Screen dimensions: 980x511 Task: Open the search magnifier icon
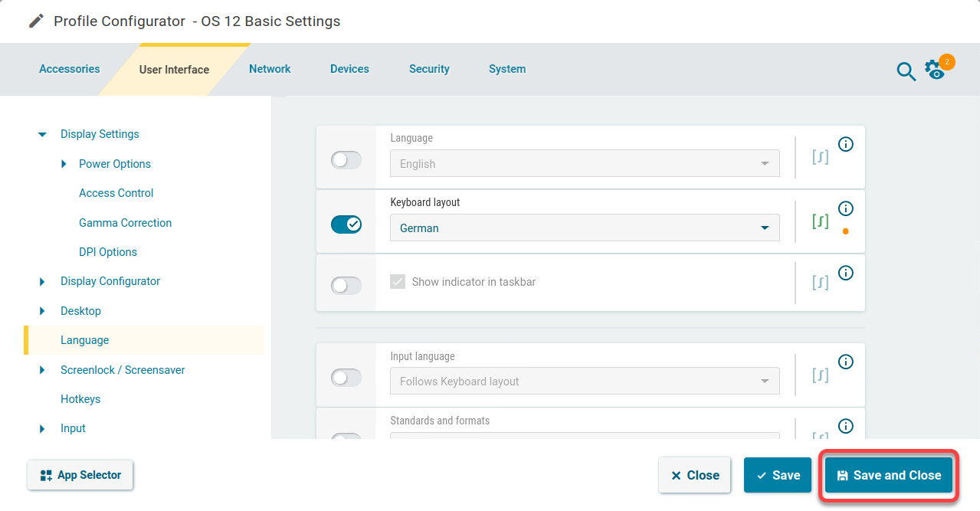906,72
